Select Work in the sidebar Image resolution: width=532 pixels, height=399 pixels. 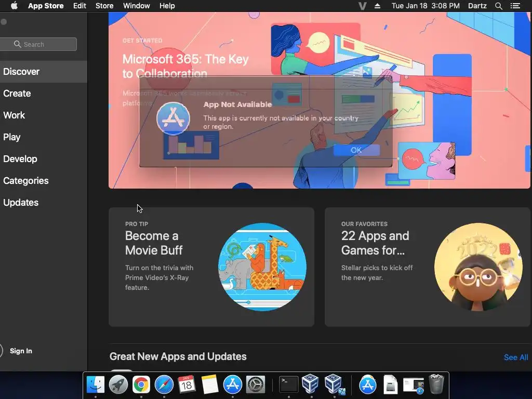point(44,115)
